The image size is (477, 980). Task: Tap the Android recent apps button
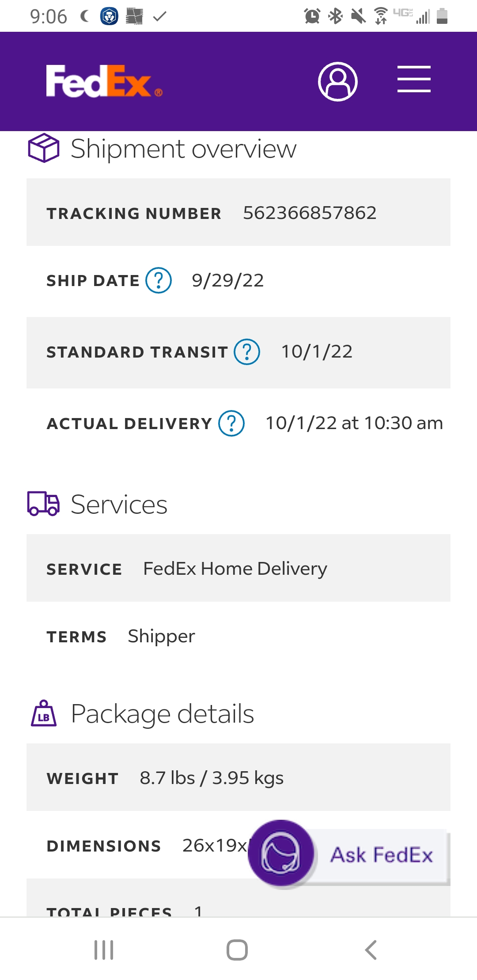tap(104, 950)
